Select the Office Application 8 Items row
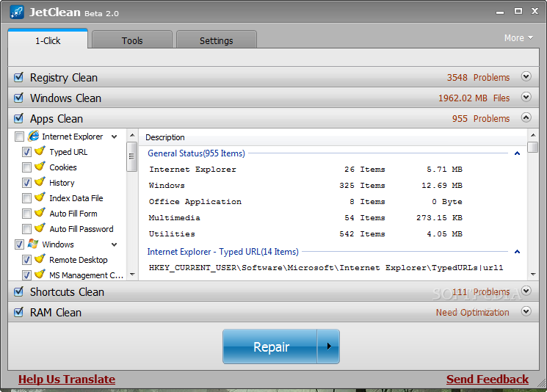 pos(305,202)
